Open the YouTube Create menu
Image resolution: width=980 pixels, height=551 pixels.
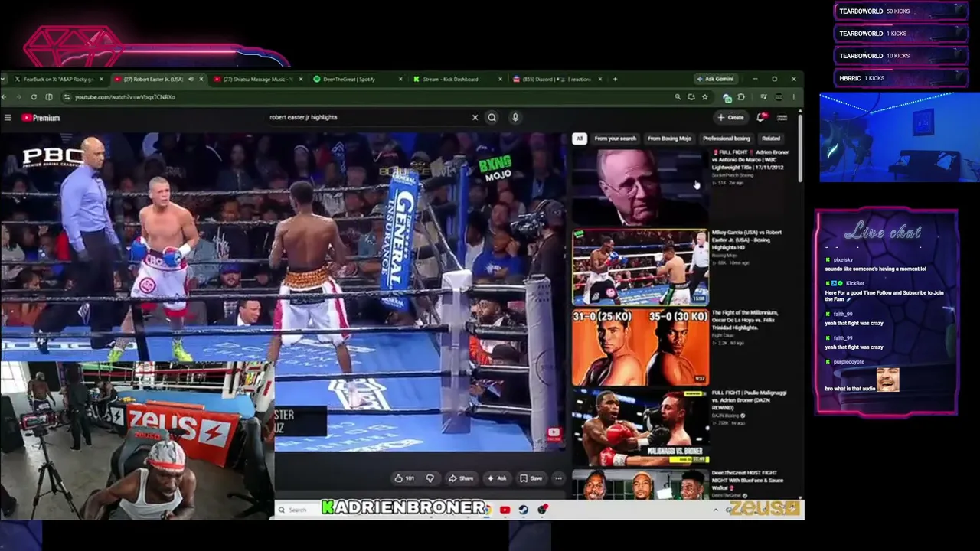click(731, 118)
